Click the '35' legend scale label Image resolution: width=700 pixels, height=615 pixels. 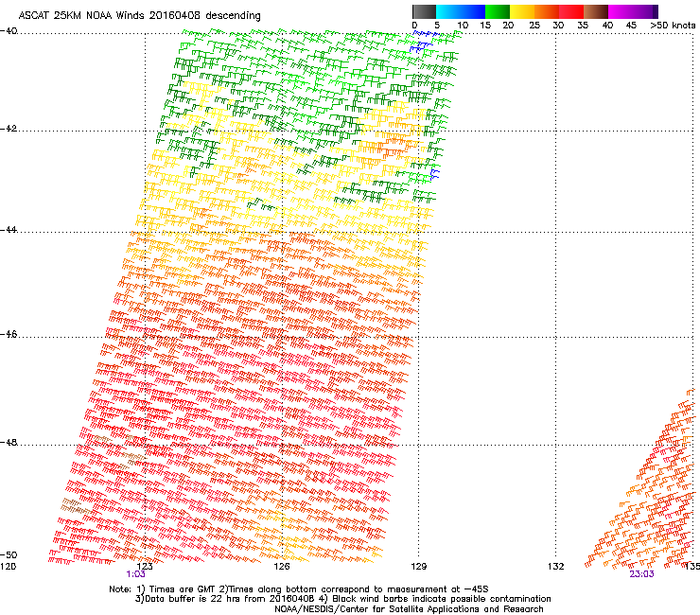(x=583, y=26)
